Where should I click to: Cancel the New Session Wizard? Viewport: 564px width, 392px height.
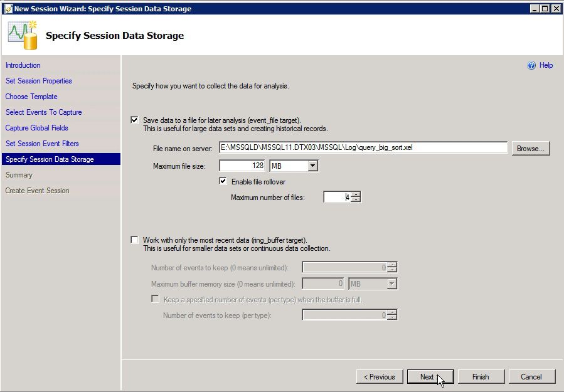click(x=531, y=377)
